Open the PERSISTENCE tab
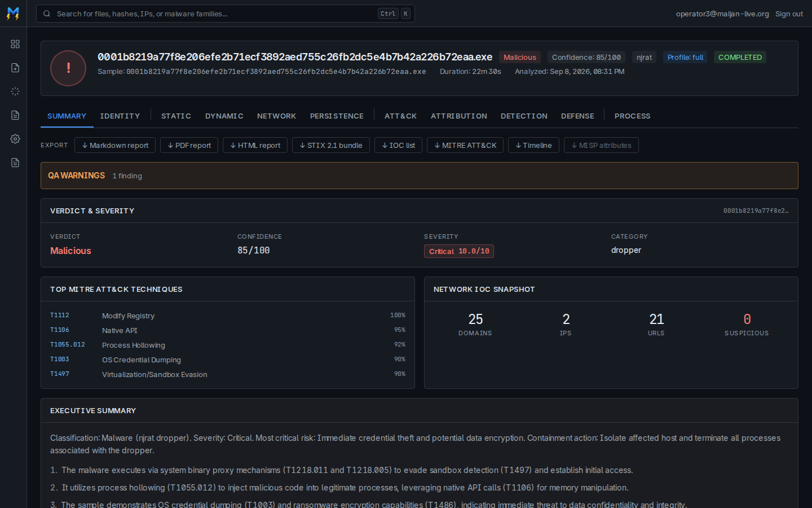Image resolution: width=812 pixels, height=508 pixels. (x=337, y=116)
